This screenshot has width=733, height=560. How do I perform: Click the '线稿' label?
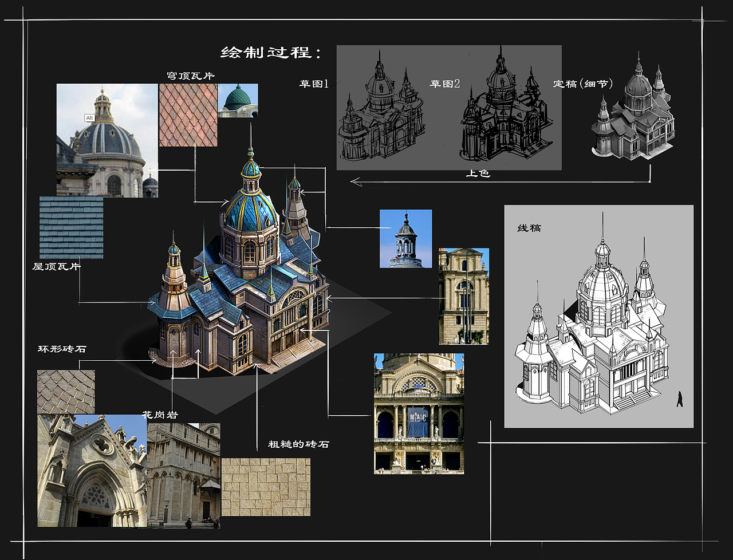pos(529,228)
